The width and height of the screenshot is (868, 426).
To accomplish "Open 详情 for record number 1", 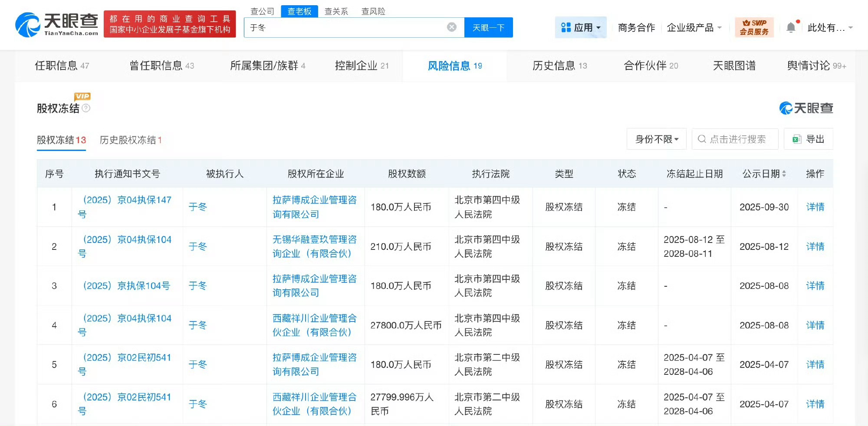I will [x=815, y=207].
